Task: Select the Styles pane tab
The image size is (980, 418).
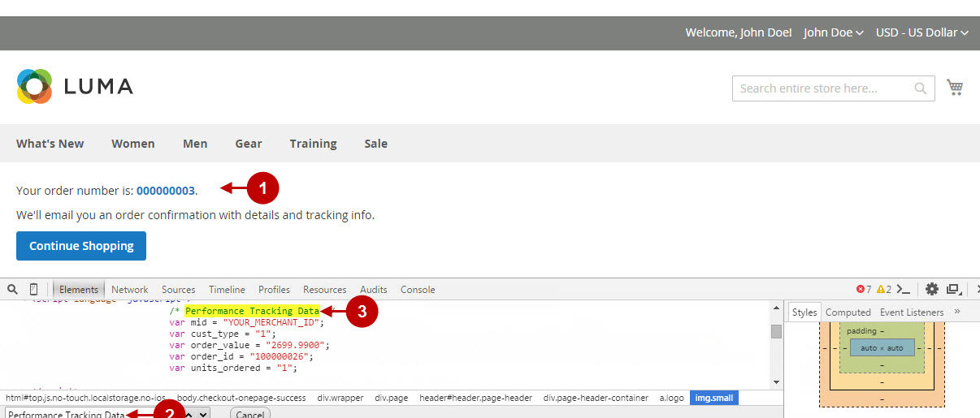Action: [x=804, y=312]
